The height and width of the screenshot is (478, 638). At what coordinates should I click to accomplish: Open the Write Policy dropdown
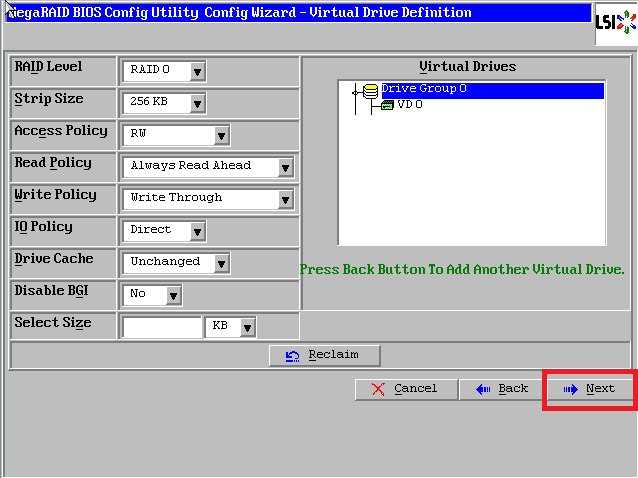click(x=208, y=199)
